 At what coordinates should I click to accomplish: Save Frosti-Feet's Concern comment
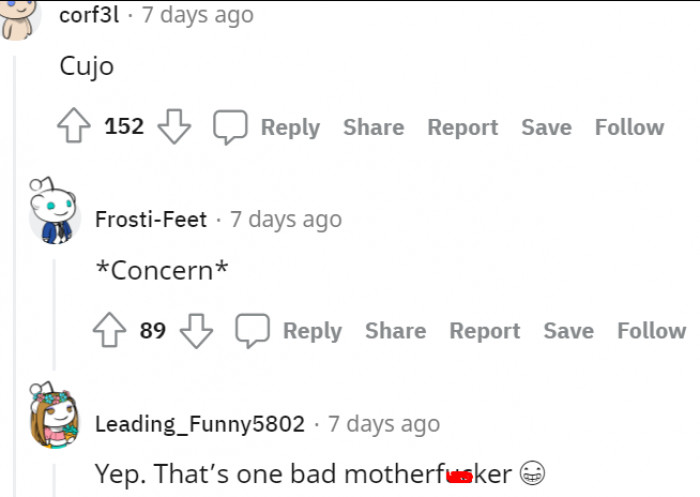point(568,330)
